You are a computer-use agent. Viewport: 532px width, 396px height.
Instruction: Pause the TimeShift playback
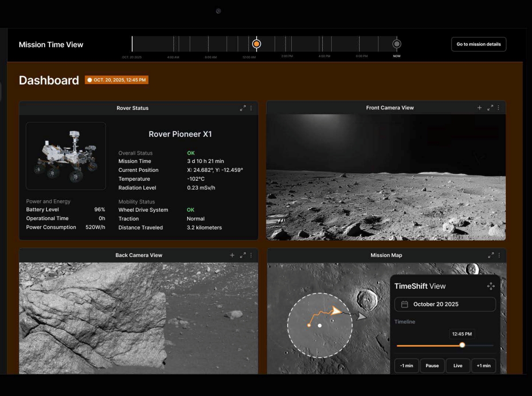coord(432,365)
